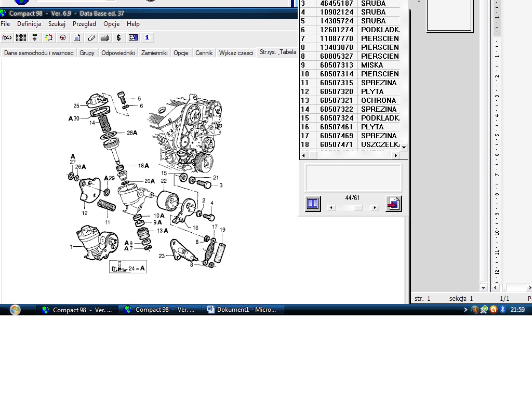Open the Definicja menu

[29, 24]
